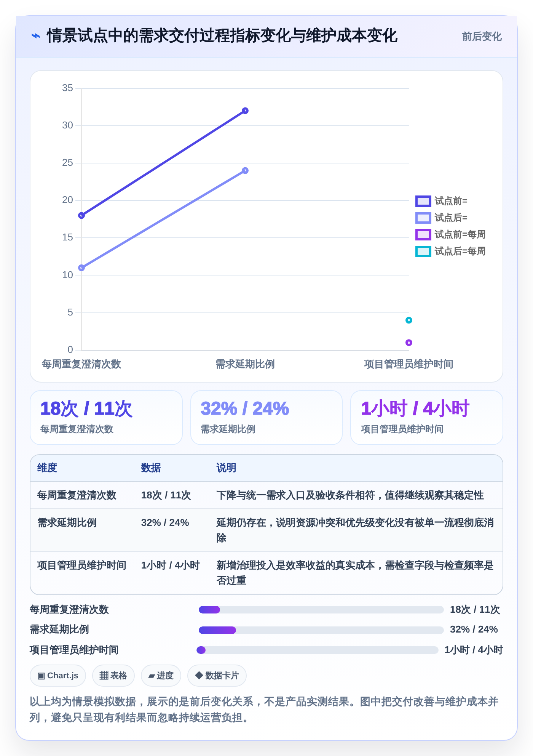Toggle the dark indigo 试点前= legend swatch
Image resolution: width=533 pixels, height=756 pixels.
point(423,201)
